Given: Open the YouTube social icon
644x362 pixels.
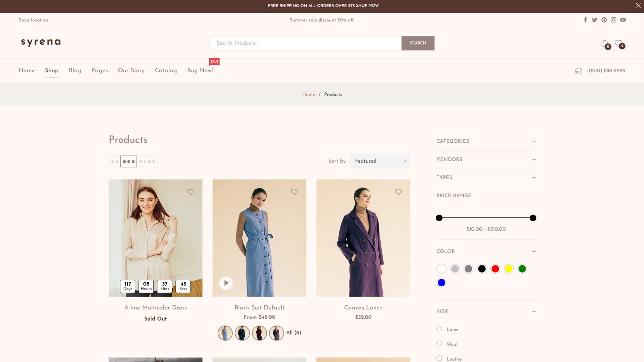Looking at the screenshot, I should tap(623, 20).
